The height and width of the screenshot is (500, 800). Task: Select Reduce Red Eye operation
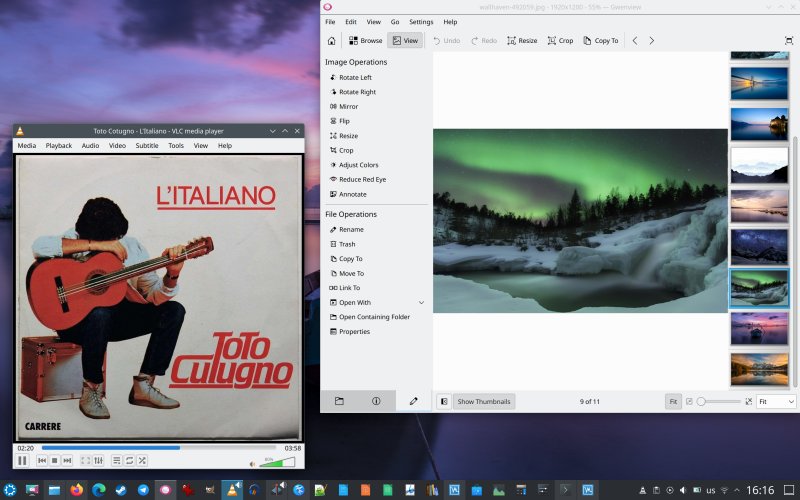pos(358,180)
